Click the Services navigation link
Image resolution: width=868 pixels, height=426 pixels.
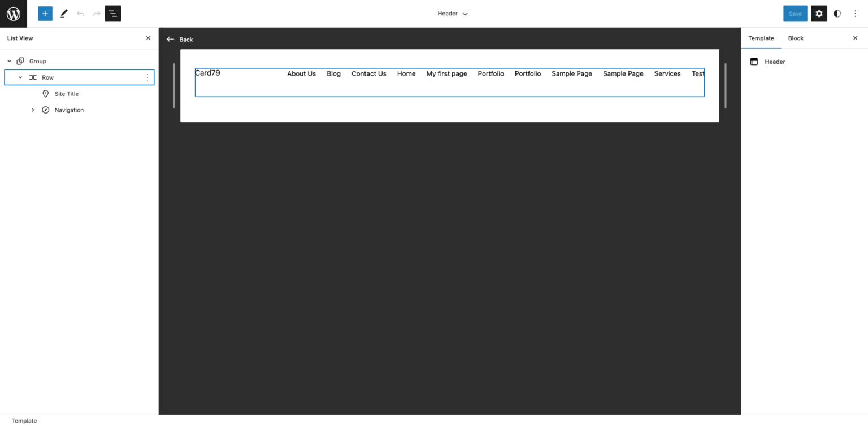click(x=667, y=73)
